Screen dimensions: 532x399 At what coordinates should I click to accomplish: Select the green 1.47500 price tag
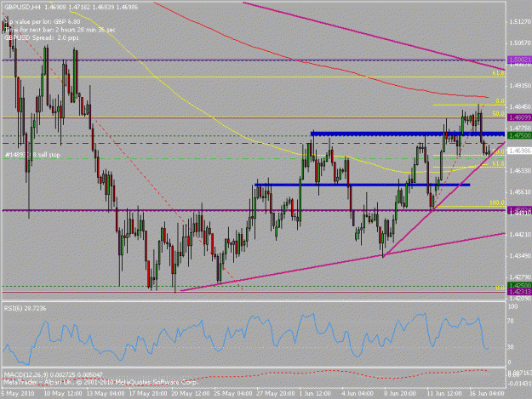pyautogui.click(x=519, y=135)
